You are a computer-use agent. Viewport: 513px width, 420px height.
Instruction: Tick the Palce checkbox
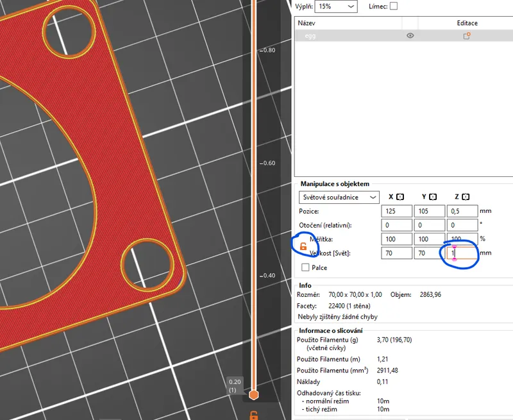pos(305,267)
